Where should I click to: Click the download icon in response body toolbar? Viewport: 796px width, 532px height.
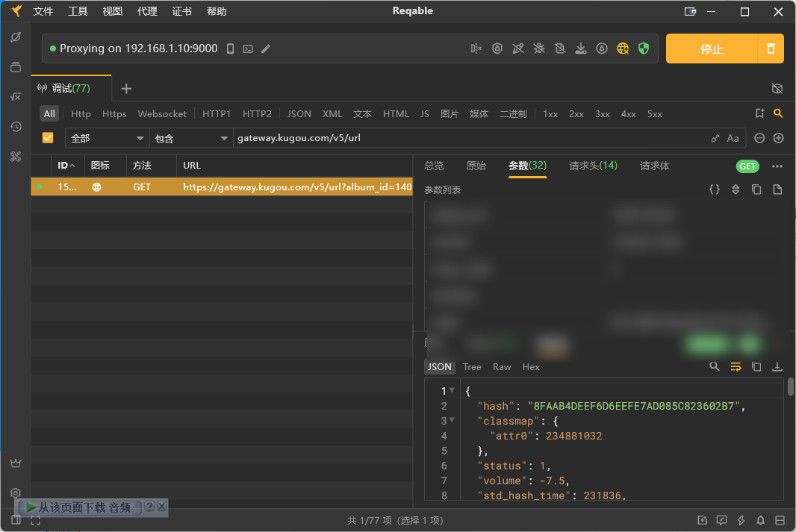pyautogui.click(x=777, y=366)
